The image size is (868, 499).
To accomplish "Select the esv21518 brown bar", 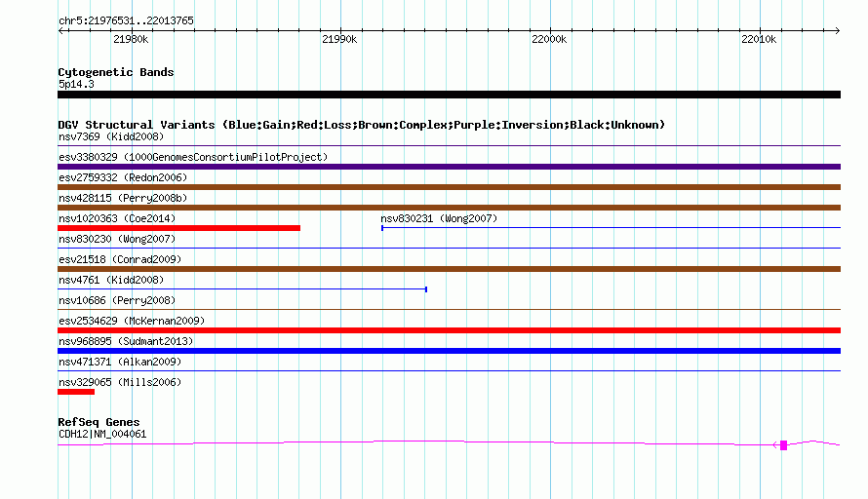I will coord(449,269).
